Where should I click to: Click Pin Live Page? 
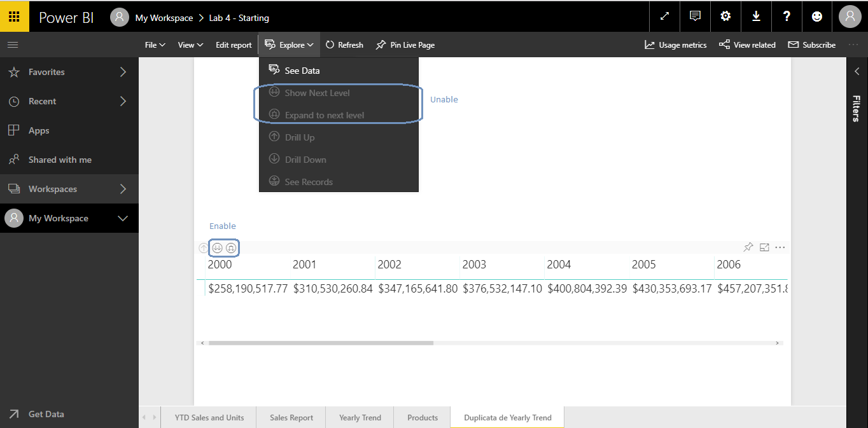pos(405,45)
